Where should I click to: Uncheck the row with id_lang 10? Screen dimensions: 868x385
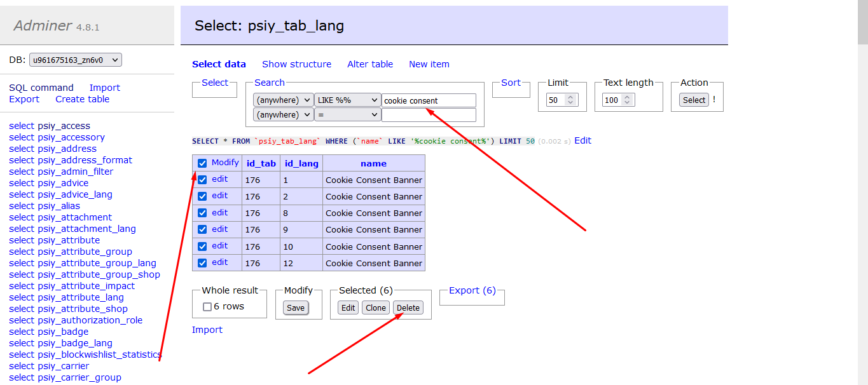(x=202, y=247)
